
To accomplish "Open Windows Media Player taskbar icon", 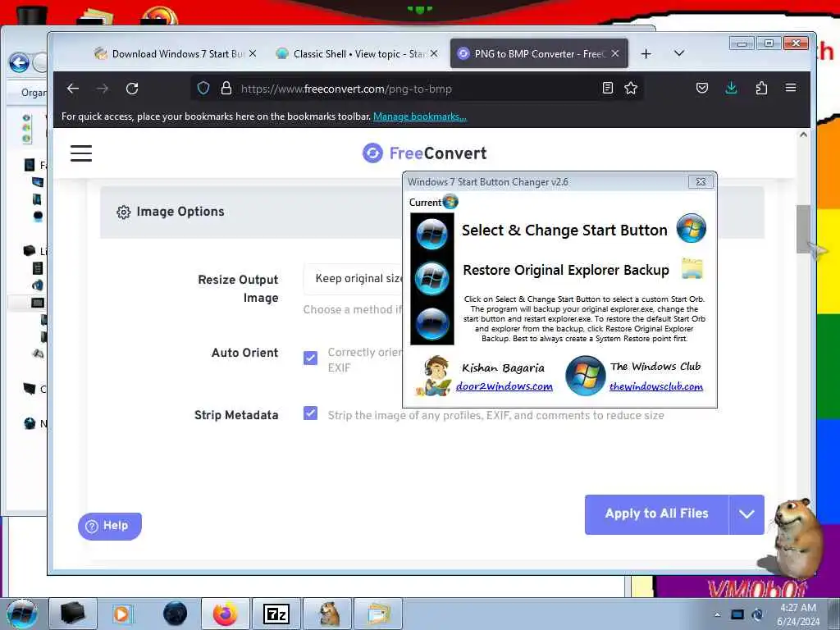I will click(x=122, y=614).
